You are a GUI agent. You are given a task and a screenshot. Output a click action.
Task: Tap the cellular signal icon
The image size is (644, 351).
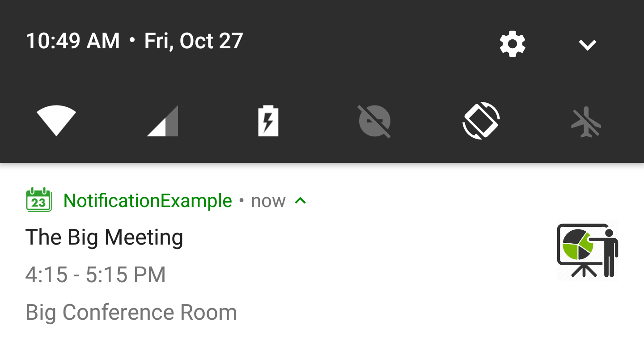tap(163, 121)
